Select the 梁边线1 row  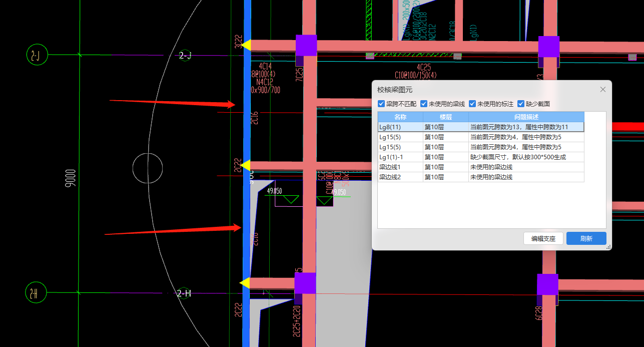481,167
